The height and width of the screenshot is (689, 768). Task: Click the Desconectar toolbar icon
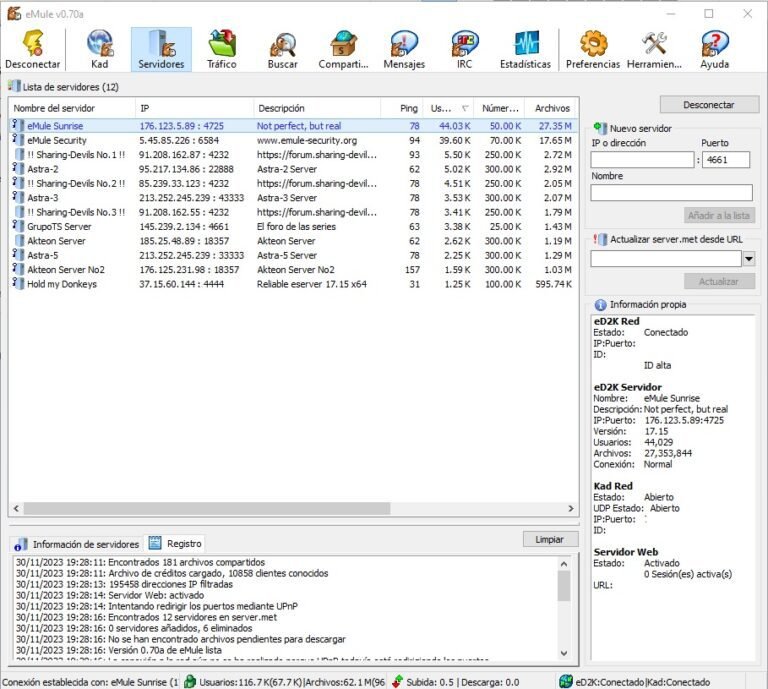click(x=32, y=49)
